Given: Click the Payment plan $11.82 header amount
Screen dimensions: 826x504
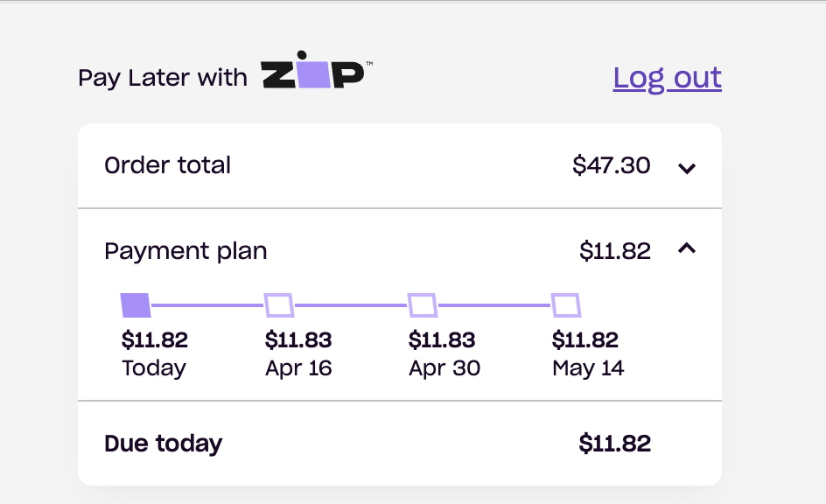Looking at the screenshot, I should point(614,252).
